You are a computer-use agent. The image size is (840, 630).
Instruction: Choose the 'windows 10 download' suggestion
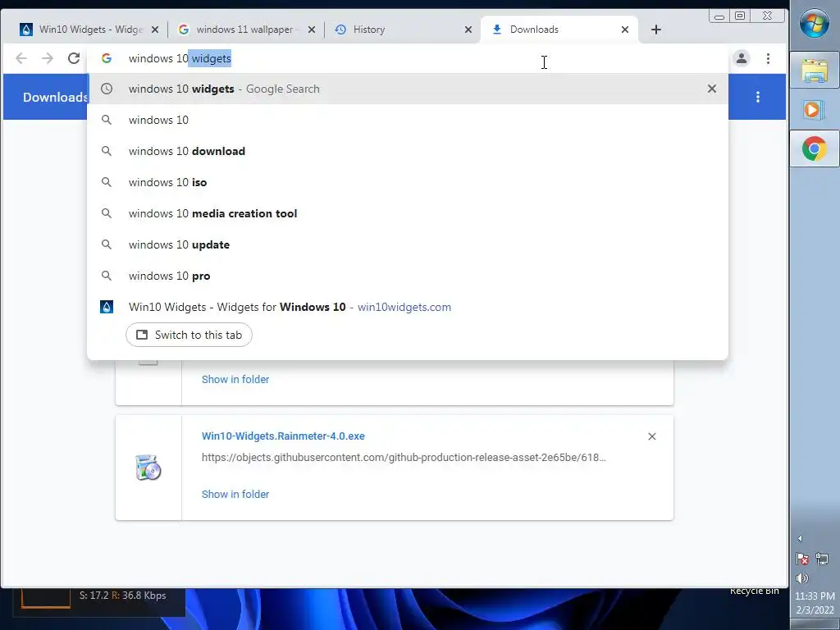[x=407, y=151]
